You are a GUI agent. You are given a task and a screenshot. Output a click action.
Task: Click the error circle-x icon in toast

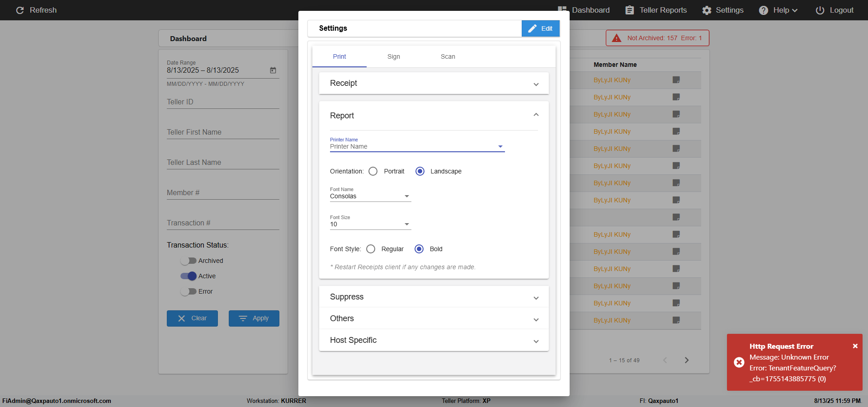(739, 362)
